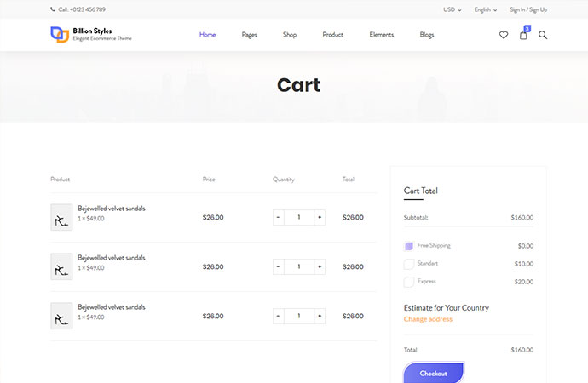Select the Free Shipping option
This screenshot has height=383, width=588.
click(409, 246)
